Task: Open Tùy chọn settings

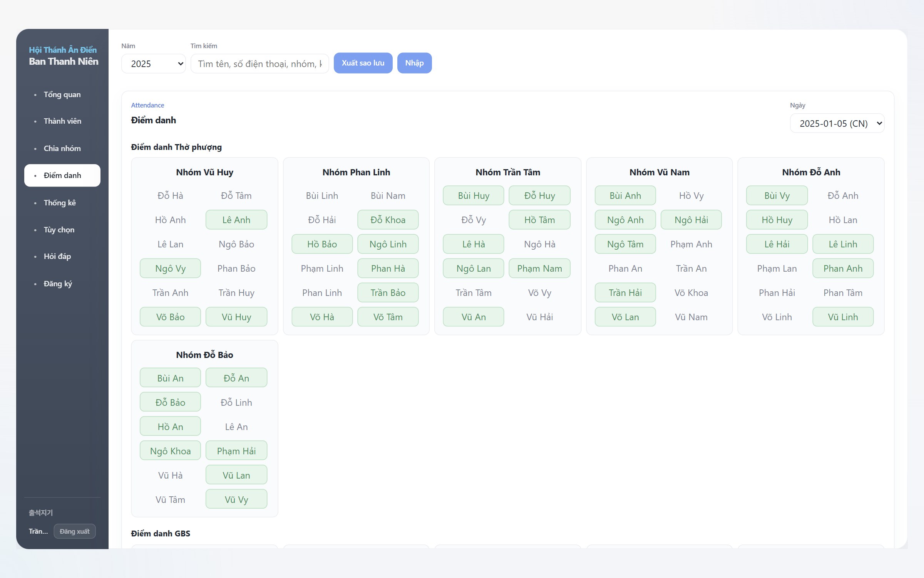Action: [x=62, y=230]
